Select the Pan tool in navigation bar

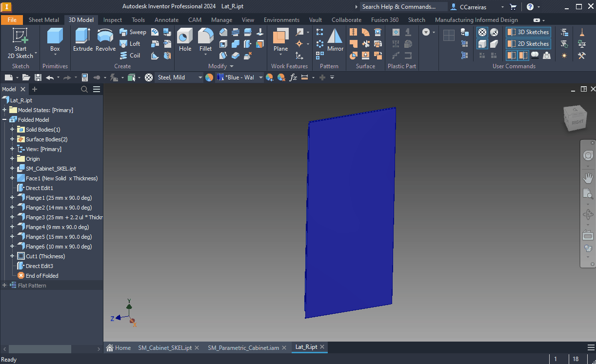pos(588,177)
